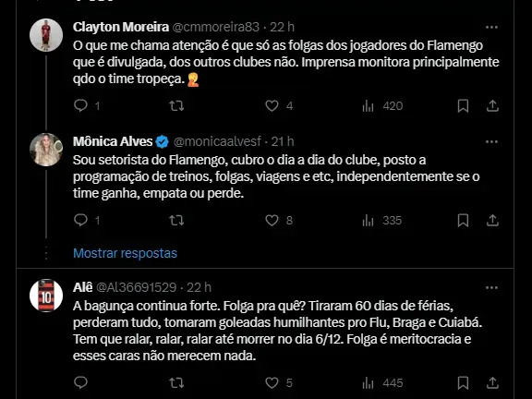The width and height of the screenshot is (532, 399).
Task: Open Mônica Alves's avatar photo
Action: pyautogui.click(x=46, y=150)
